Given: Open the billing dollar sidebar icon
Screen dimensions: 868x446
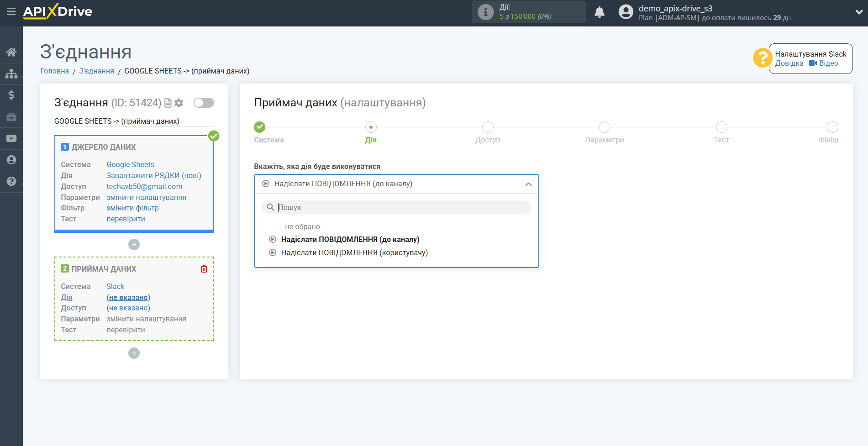Looking at the screenshot, I should pyautogui.click(x=11, y=95).
